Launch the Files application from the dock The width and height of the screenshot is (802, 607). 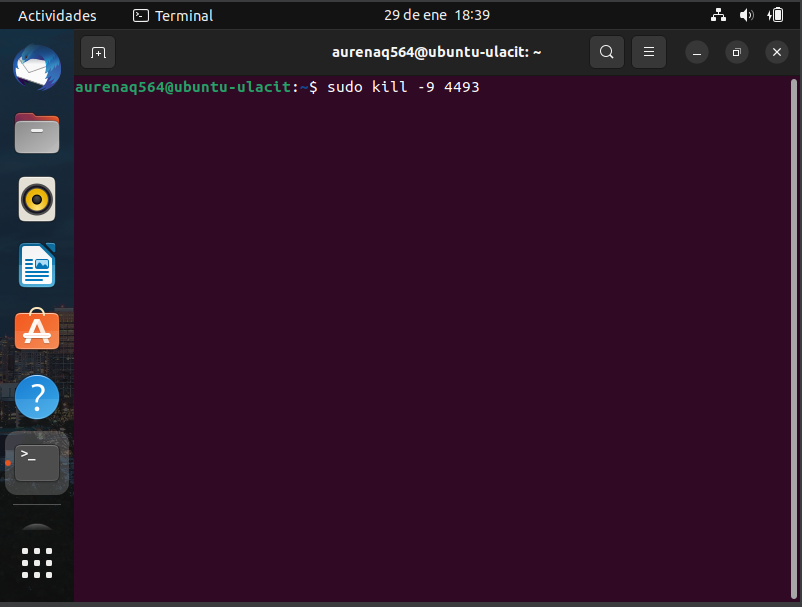click(37, 133)
